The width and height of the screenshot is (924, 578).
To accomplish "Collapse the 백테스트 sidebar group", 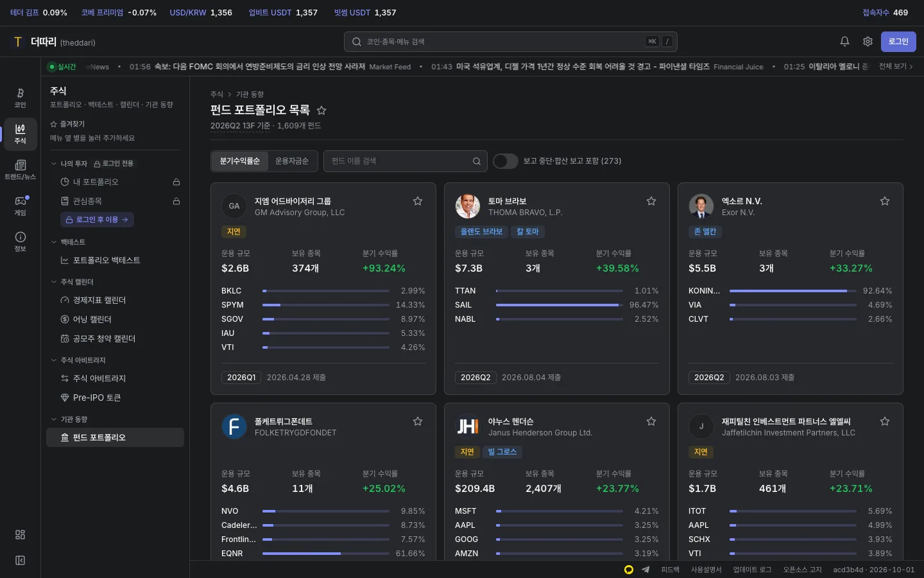I will [68, 242].
